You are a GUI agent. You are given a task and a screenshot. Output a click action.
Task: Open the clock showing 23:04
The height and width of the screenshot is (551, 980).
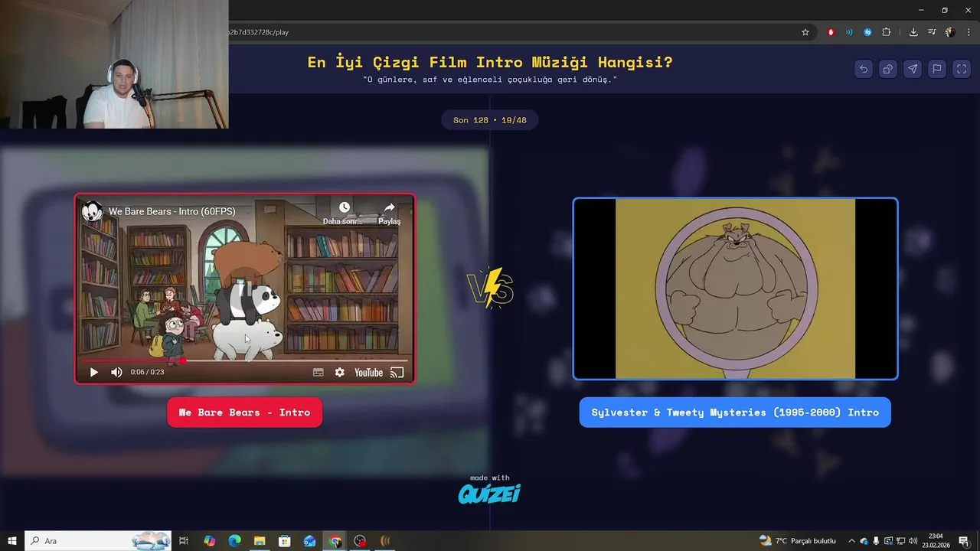(936, 541)
